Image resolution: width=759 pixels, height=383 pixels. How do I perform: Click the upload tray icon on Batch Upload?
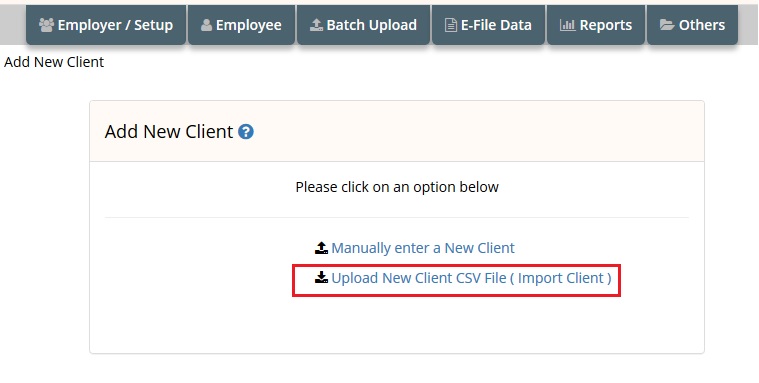tap(316, 25)
